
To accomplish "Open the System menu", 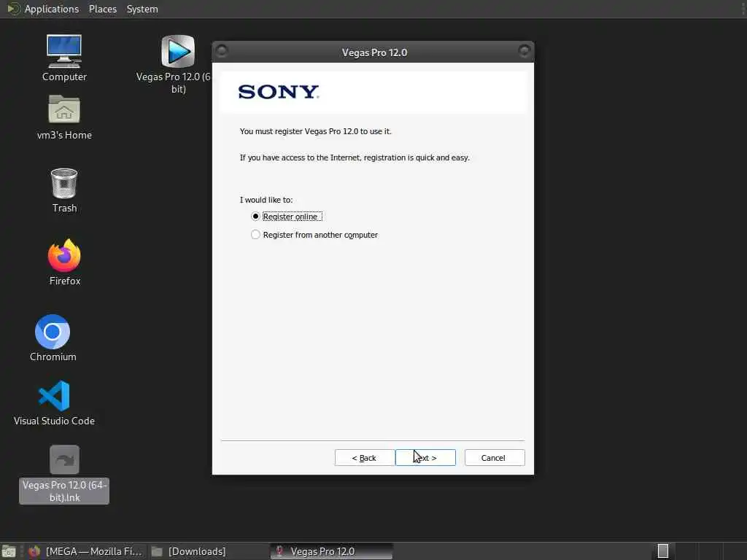I will (142, 9).
